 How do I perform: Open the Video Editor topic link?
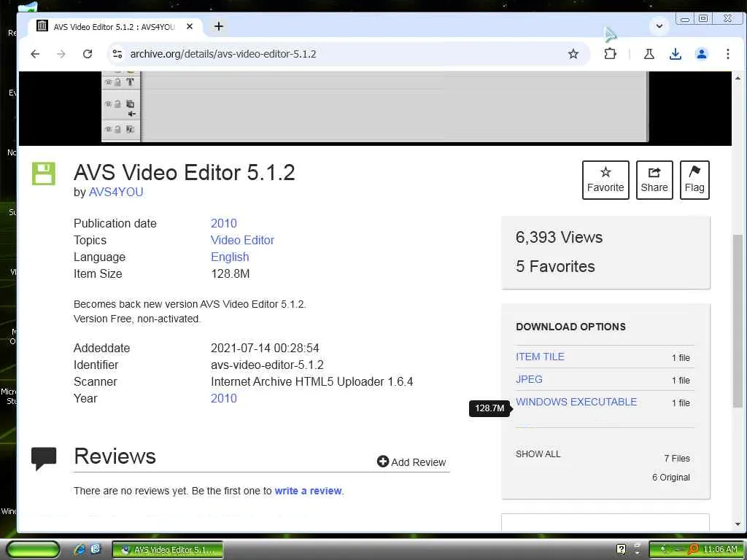[x=242, y=240]
